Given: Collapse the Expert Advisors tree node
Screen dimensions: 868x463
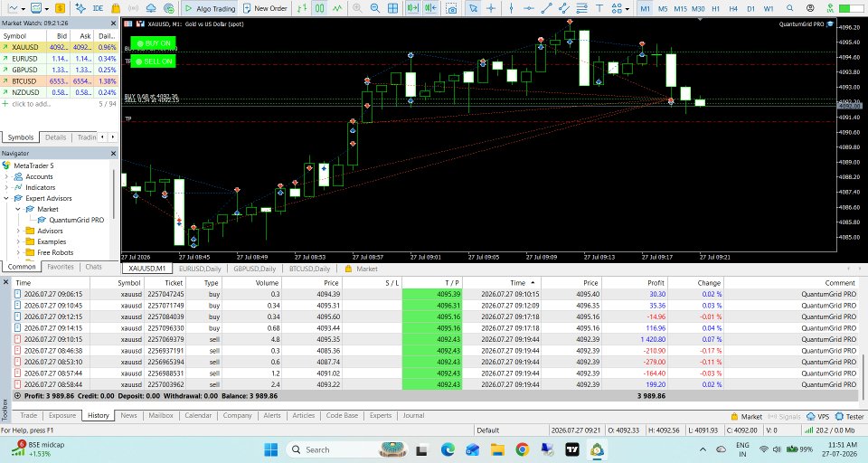Looking at the screenshot, I should pyautogui.click(x=6, y=198).
